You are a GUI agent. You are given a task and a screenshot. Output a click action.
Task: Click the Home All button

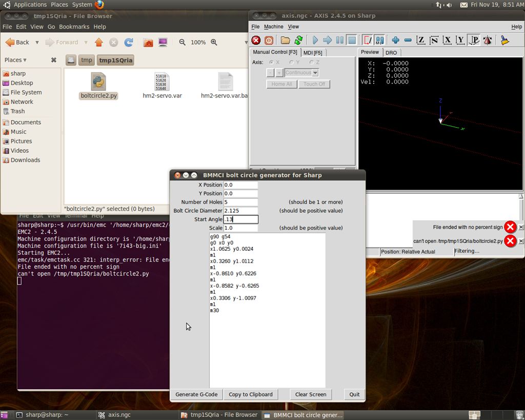click(x=281, y=84)
